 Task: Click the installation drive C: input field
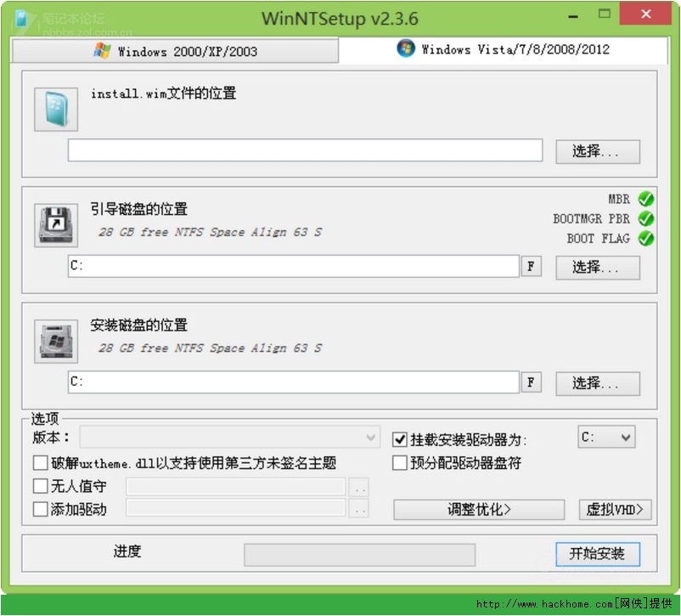(x=294, y=382)
